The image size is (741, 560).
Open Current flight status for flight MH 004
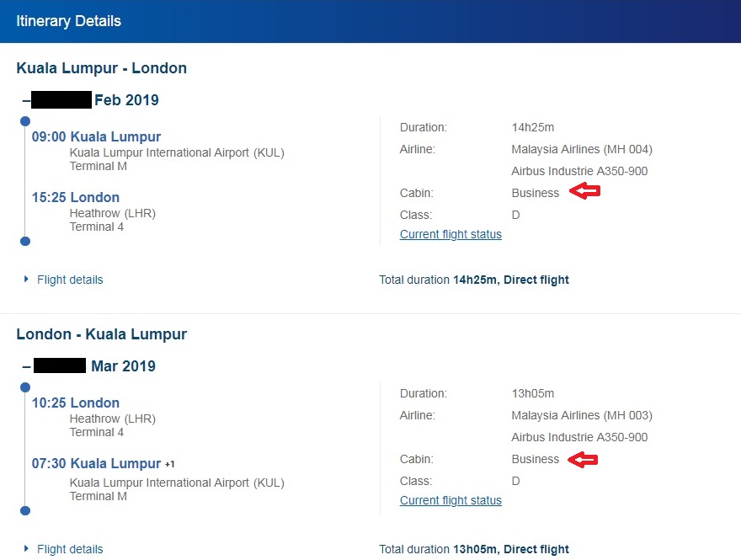(x=450, y=234)
